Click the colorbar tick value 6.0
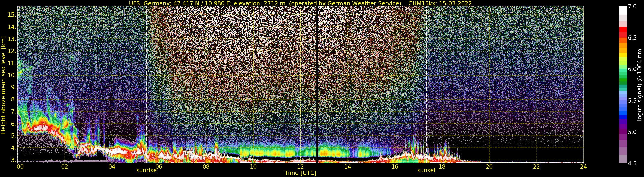Screen dimensions: 644x177 click(x=632, y=69)
